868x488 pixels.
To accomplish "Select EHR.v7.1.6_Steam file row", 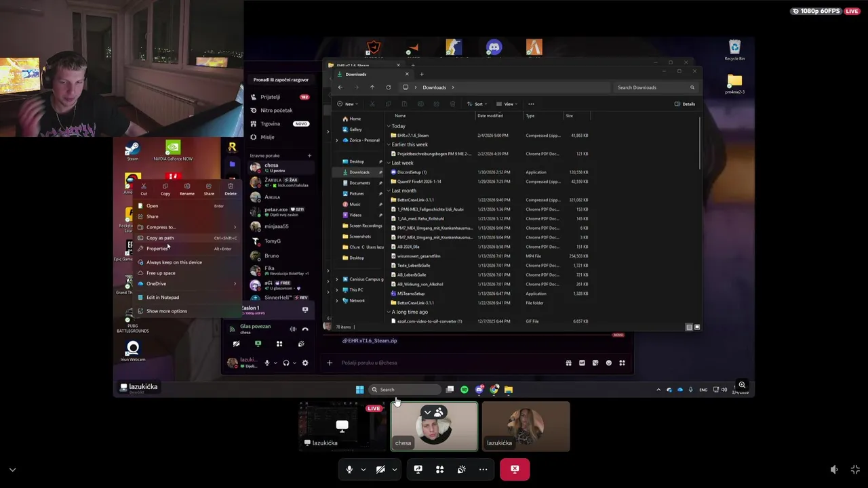I will pyautogui.click(x=490, y=136).
